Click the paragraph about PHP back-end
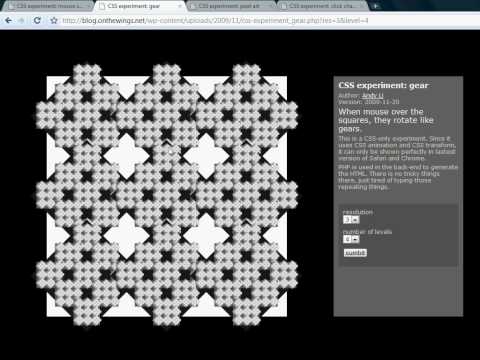This screenshot has height=360, width=480. pyautogui.click(x=398, y=177)
